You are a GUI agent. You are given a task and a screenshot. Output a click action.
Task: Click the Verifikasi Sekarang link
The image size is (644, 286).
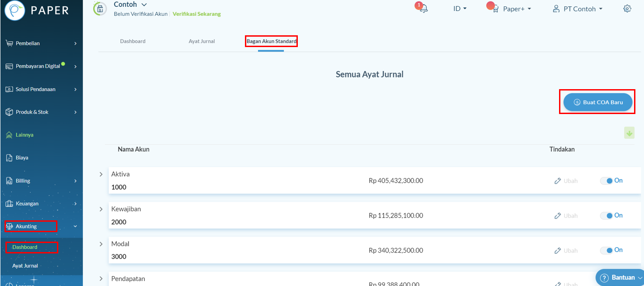pyautogui.click(x=197, y=14)
